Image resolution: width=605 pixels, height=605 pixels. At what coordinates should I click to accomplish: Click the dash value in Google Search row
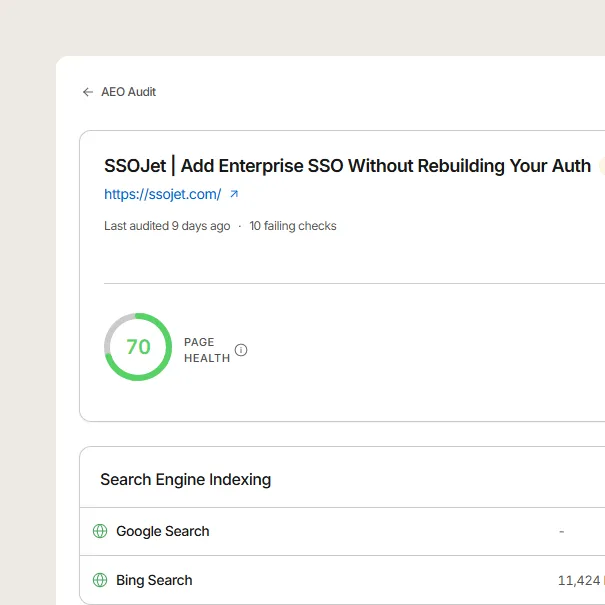pos(561,532)
